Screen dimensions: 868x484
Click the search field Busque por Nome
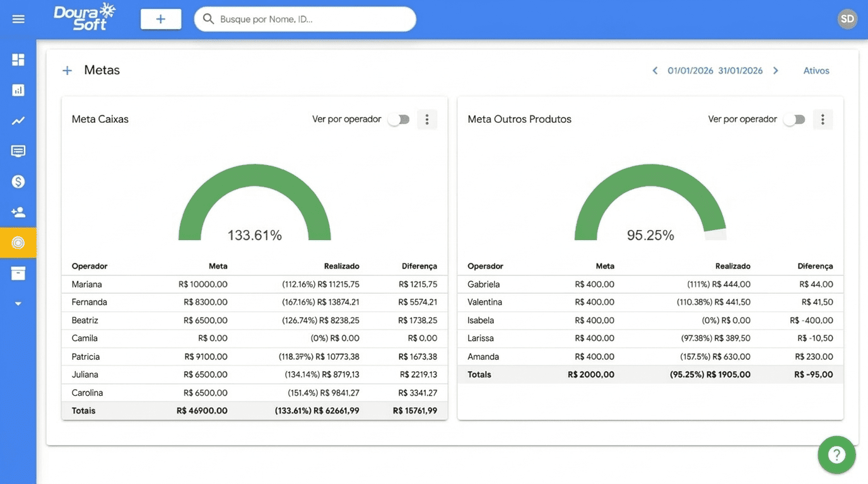click(x=312, y=19)
